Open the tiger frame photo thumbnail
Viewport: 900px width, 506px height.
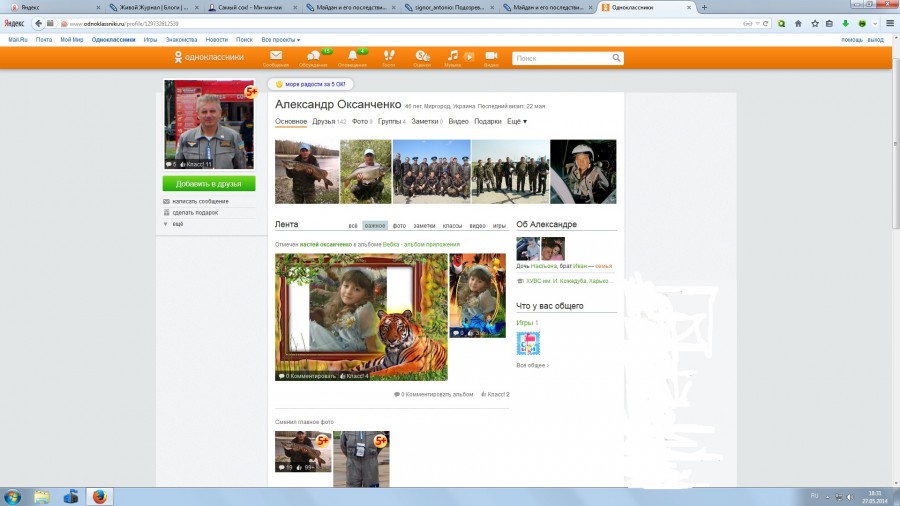tap(361, 316)
